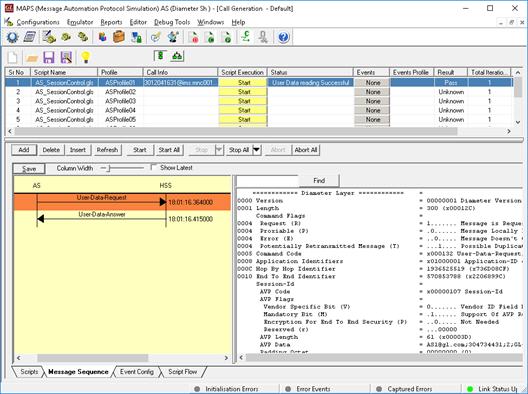This screenshot has height=394, width=528.
Task: Click the first document with green circle icon
Action: pos(210,37)
